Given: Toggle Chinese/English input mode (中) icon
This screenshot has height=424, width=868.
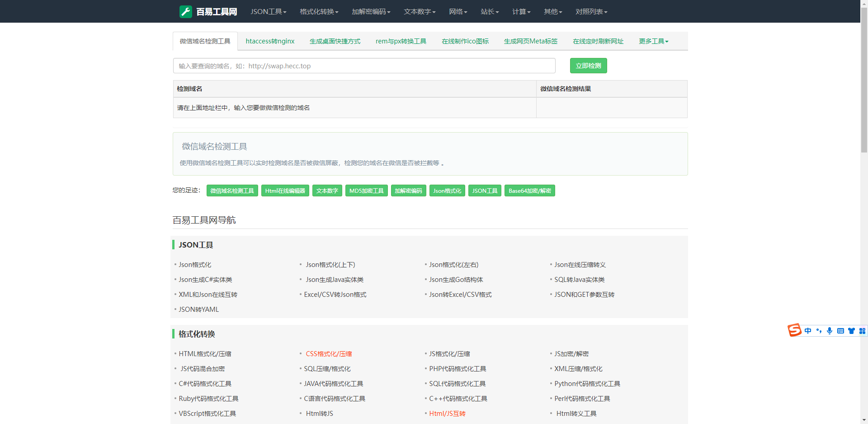Looking at the screenshot, I should coord(808,331).
